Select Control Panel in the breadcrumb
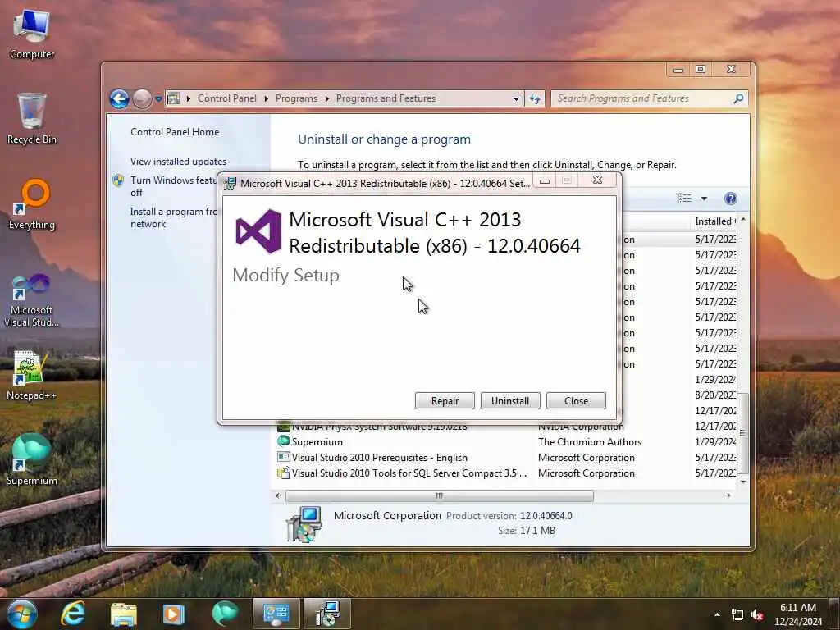Screen dimensions: 840x630 tap(226, 98)
